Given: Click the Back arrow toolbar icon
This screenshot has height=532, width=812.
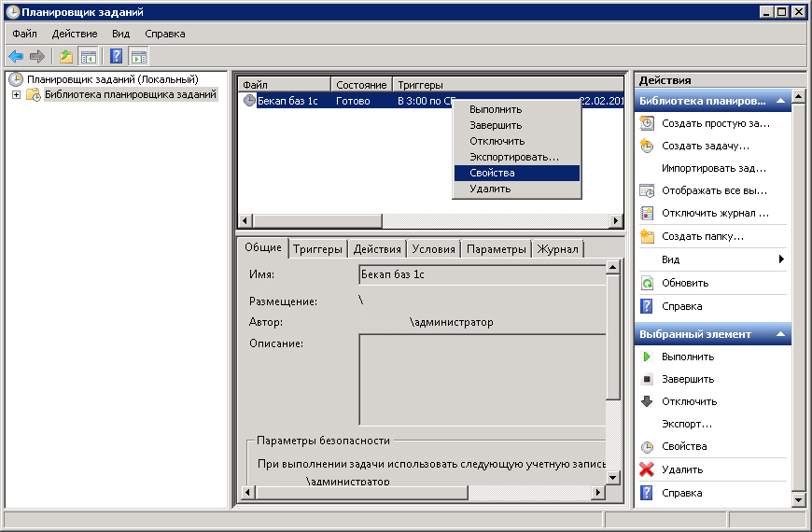Looking at the screenshot, I should click(16, 56).
